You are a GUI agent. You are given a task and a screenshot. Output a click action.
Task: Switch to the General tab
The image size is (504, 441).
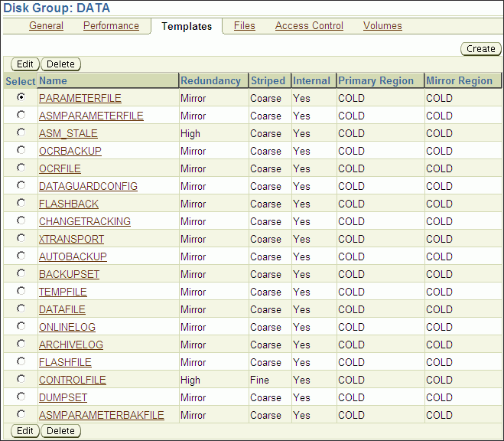(46, 26)
